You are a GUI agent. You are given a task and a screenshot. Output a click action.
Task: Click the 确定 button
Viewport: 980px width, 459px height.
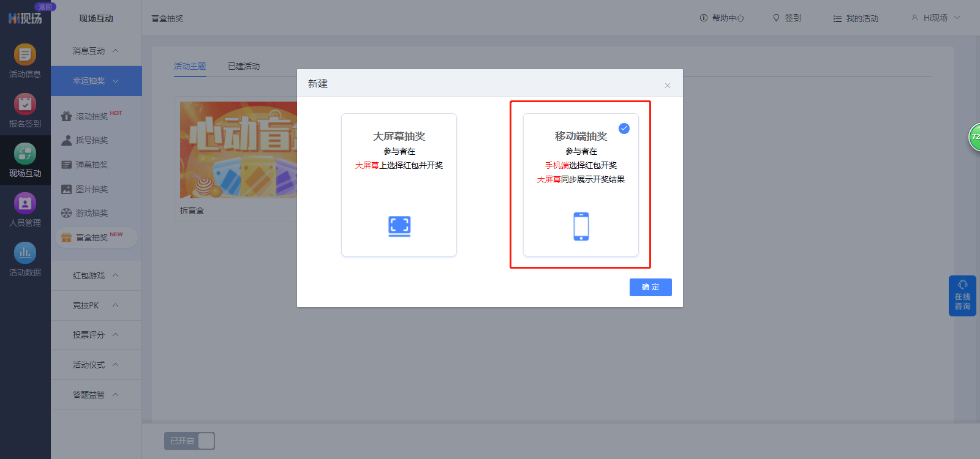650,287
